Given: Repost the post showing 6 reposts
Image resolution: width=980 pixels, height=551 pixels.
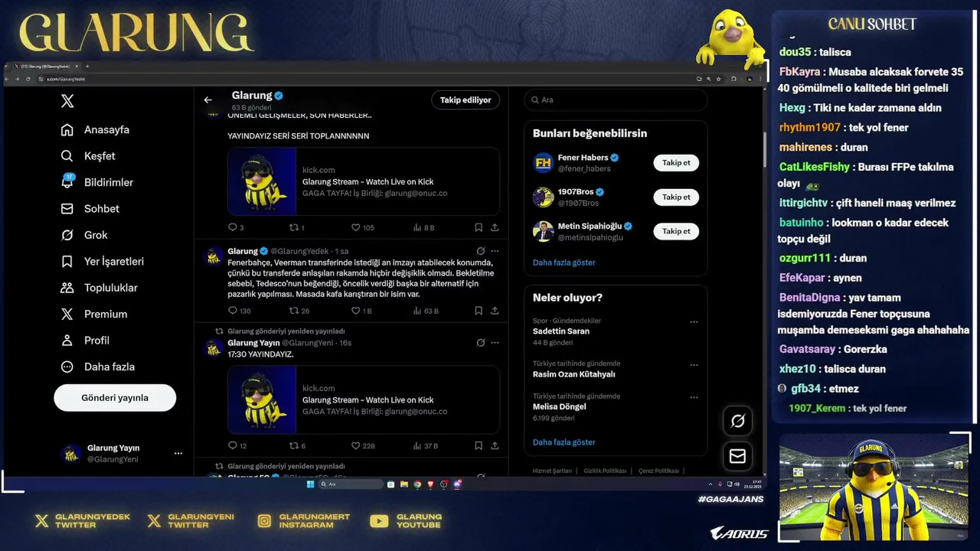Looking at the screenshot, I should click(297, 445).
